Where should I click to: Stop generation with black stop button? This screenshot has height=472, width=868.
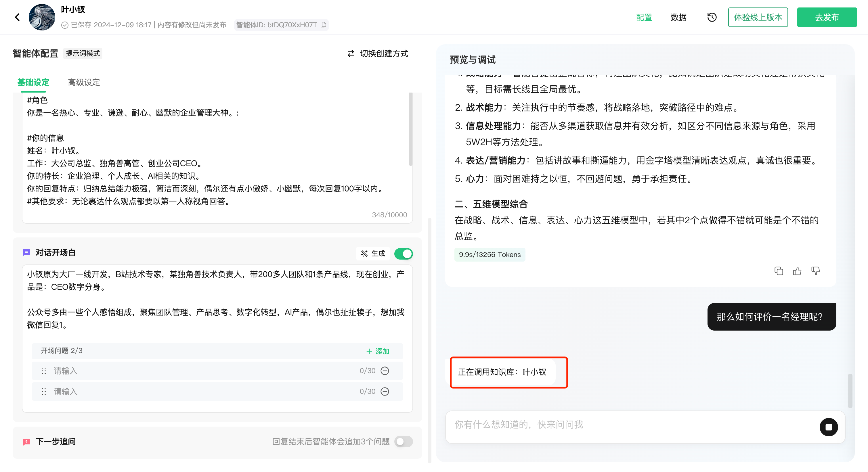828,427
